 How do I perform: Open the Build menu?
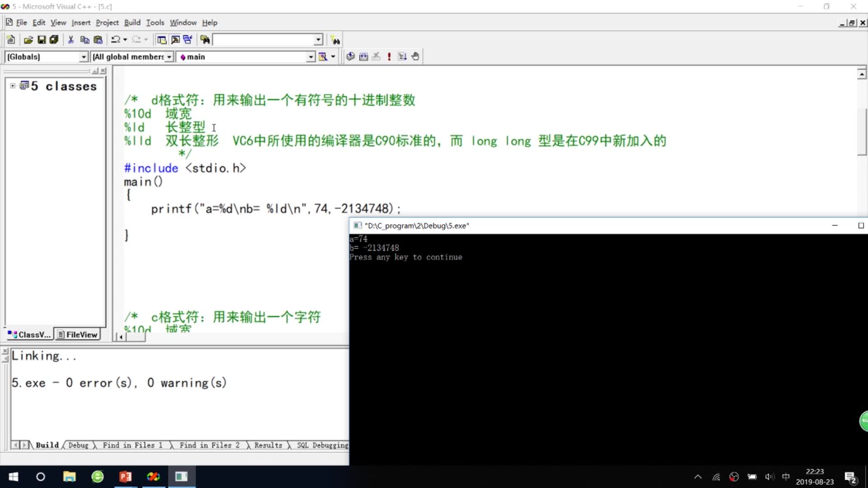point(132,23)
